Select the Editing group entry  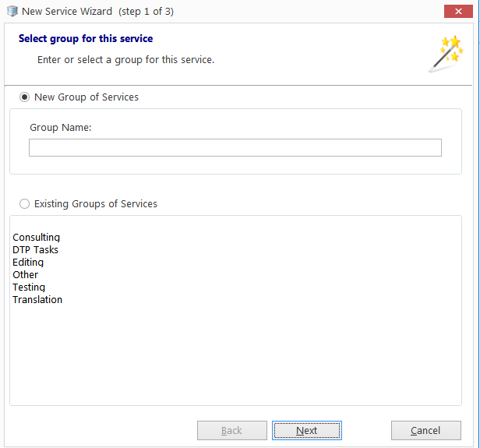coord(28,263)
